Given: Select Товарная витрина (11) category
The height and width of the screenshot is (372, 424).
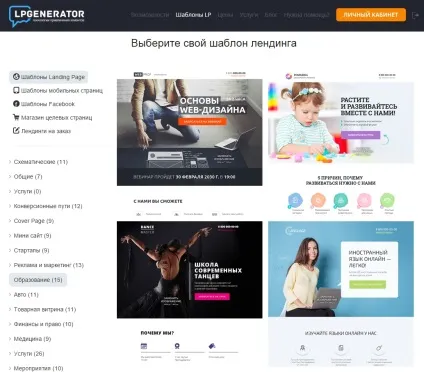Looking at the screenshot, I should click(x=45, y=309).
